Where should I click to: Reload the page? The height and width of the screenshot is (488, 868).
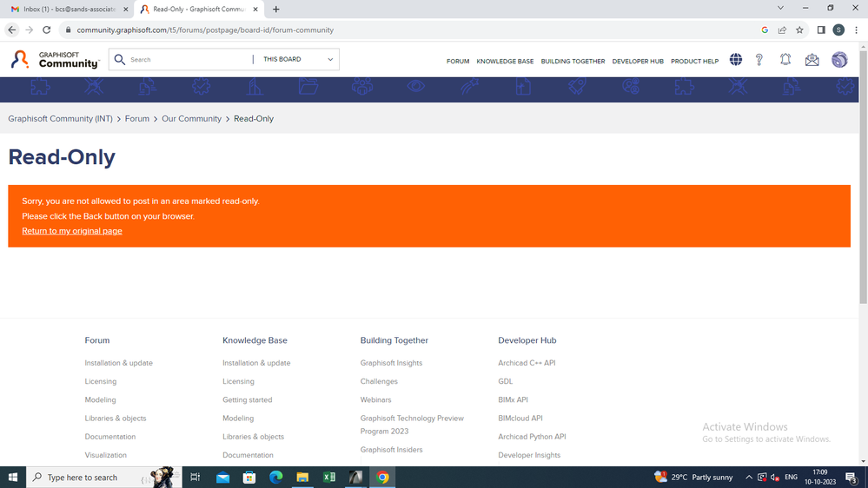pyautogui.click(x=47, y=30)
